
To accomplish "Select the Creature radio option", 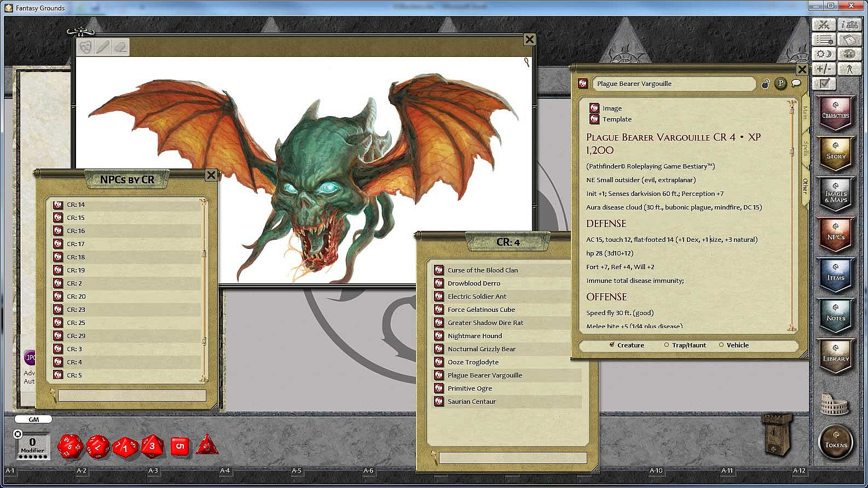I will (x=627, y=345).
